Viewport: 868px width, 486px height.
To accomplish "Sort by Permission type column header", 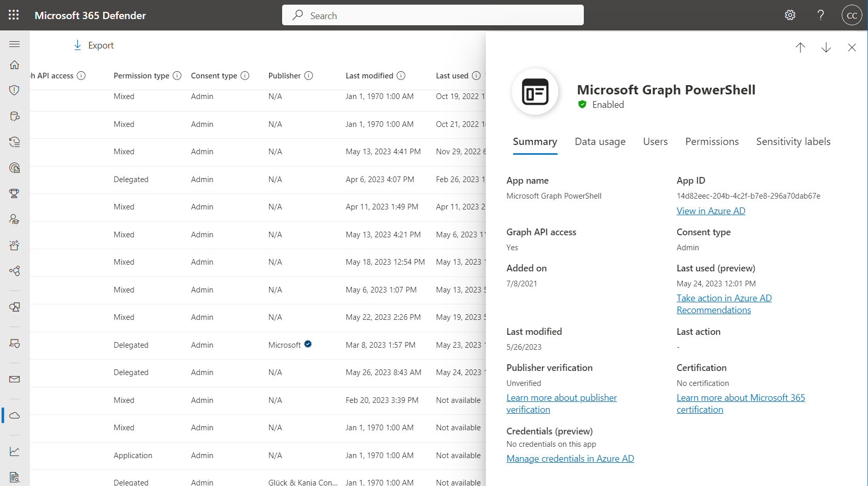I will [141, 75].
